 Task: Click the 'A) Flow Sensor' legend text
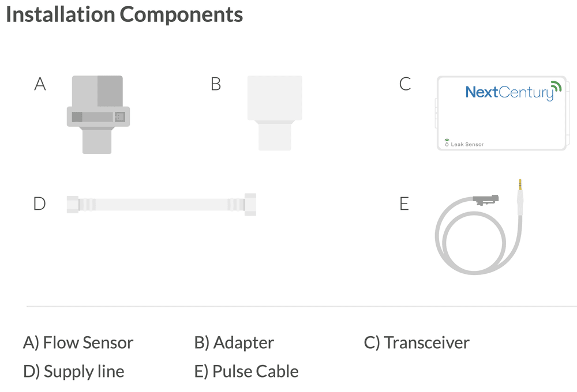[x=78, y=343]
